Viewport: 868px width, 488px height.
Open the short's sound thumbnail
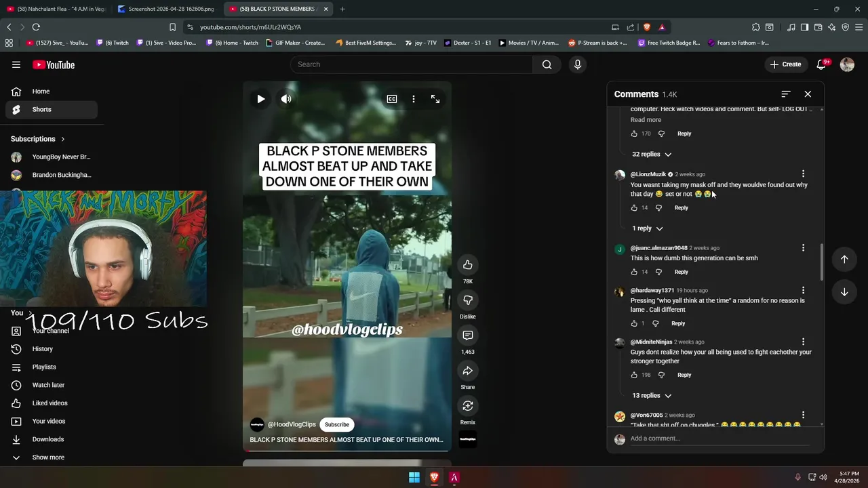[468, 439]
